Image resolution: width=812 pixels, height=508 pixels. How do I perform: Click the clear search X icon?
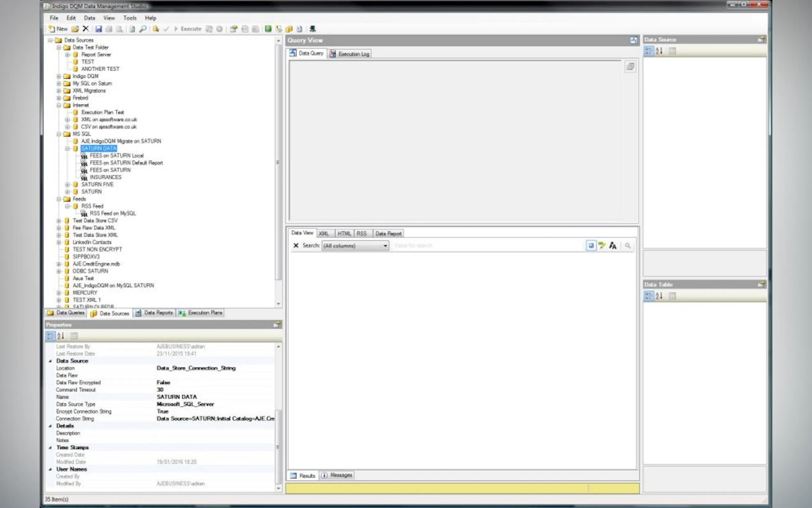click(x=296, y=246)
